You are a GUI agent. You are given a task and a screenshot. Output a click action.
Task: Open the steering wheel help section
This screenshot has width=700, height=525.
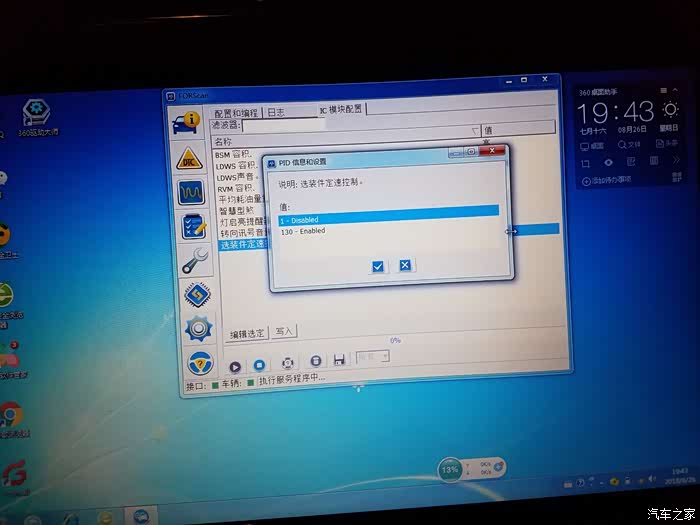click(200, 363)
